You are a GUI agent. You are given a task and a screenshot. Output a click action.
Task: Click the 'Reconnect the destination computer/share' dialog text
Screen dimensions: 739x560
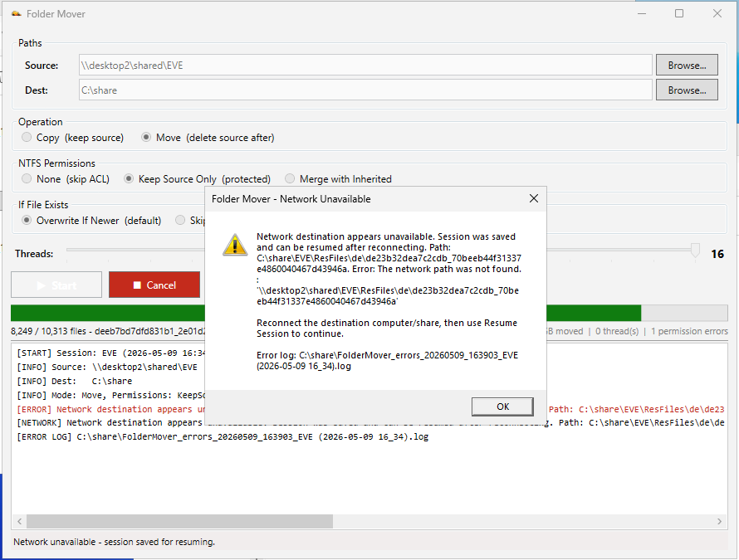[386, 329]
